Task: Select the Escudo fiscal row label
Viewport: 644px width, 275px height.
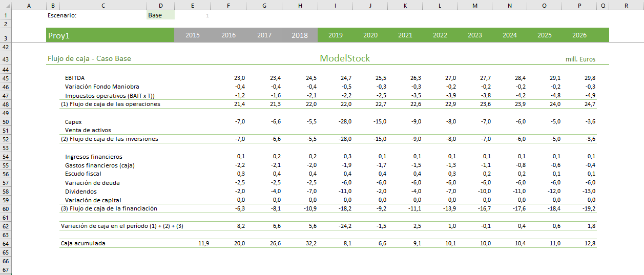Action: point(84,174)
